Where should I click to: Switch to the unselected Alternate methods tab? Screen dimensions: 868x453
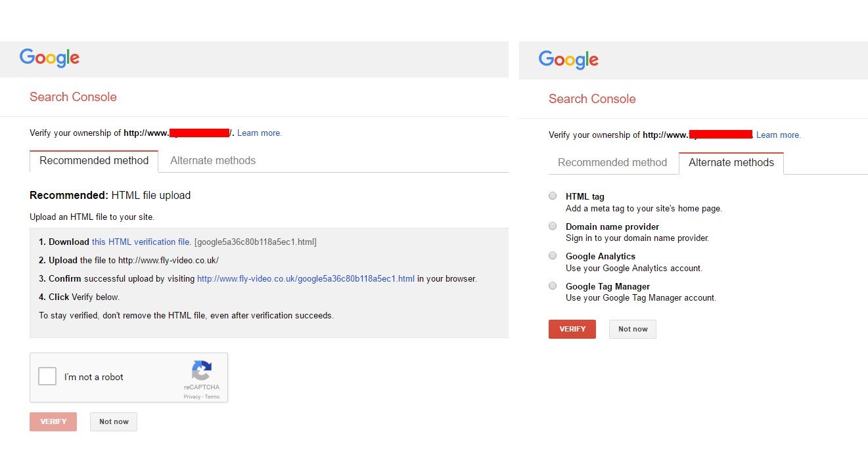(213, 161)
